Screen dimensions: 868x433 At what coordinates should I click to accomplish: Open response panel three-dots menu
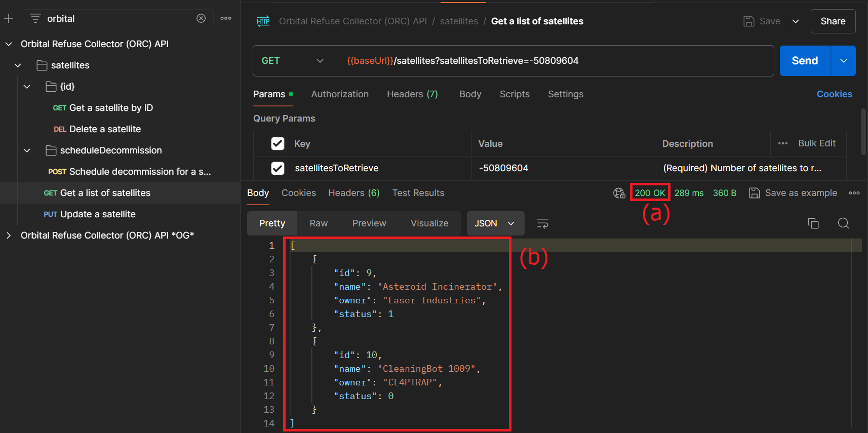click(854, 193)
